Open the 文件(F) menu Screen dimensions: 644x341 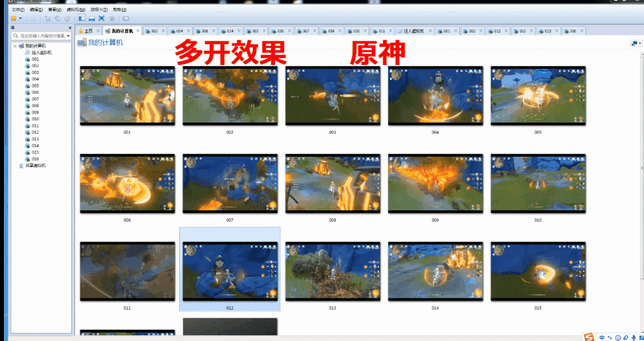18,10
